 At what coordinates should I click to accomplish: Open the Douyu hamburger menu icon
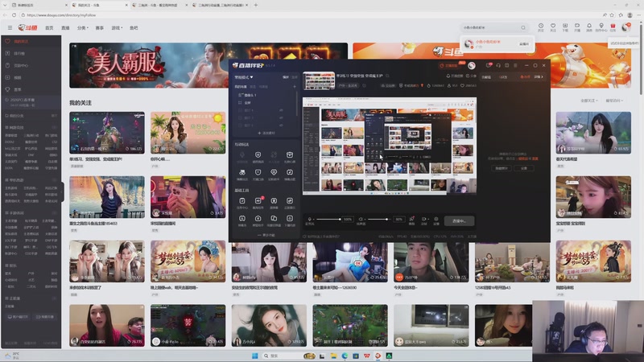click(x=10, y=28)
